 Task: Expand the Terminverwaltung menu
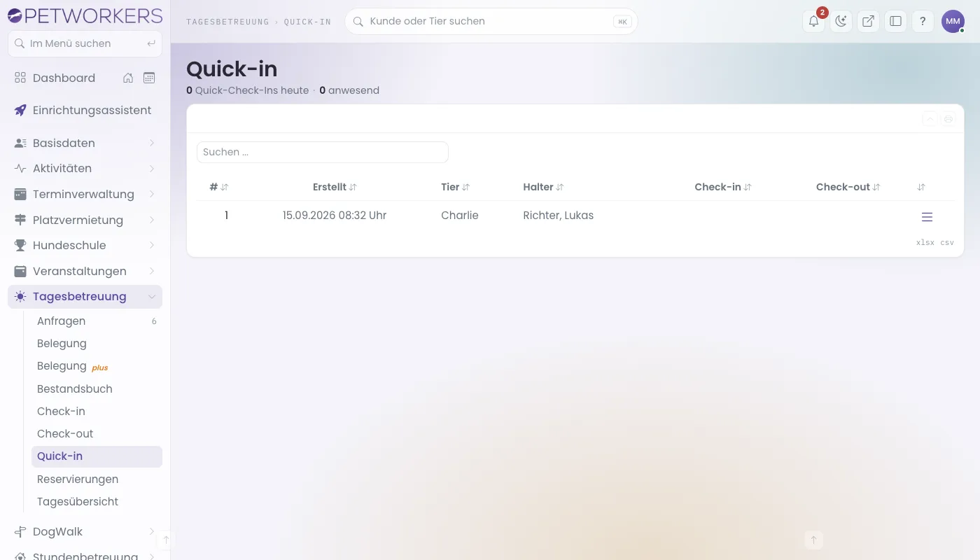[85, 194]
